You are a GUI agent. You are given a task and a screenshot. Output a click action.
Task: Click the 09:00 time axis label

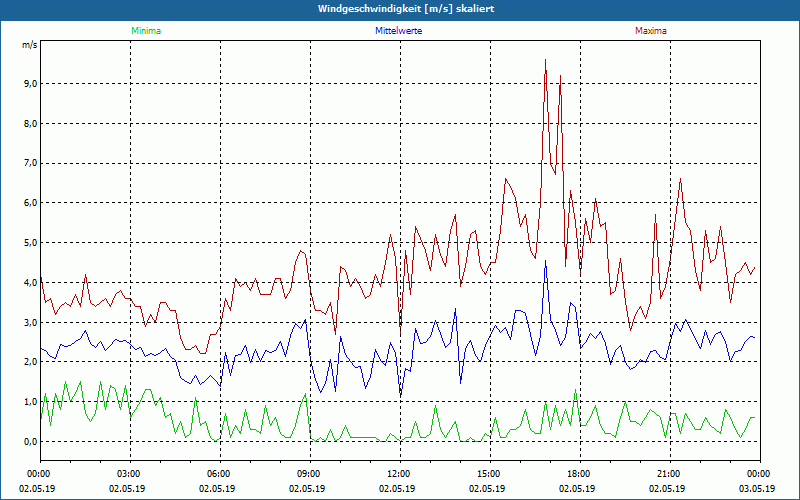[x=310, y=474]
